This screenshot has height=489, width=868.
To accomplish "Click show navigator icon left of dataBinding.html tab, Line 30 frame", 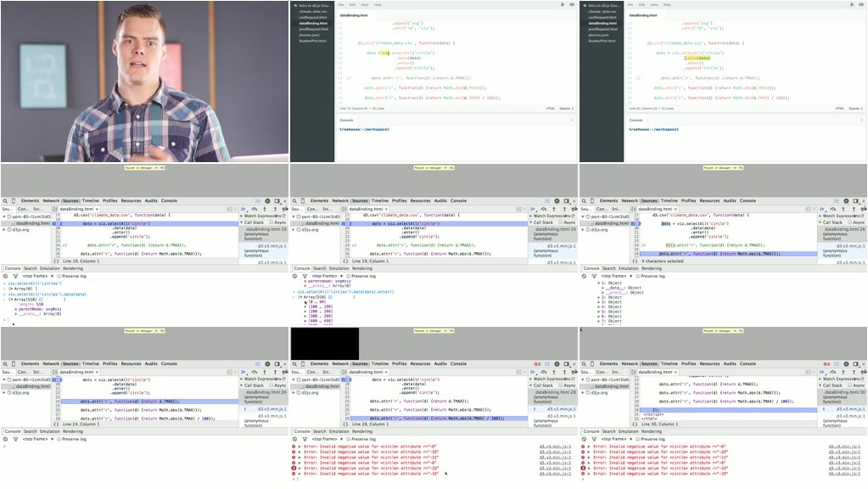I will point(633,372).
